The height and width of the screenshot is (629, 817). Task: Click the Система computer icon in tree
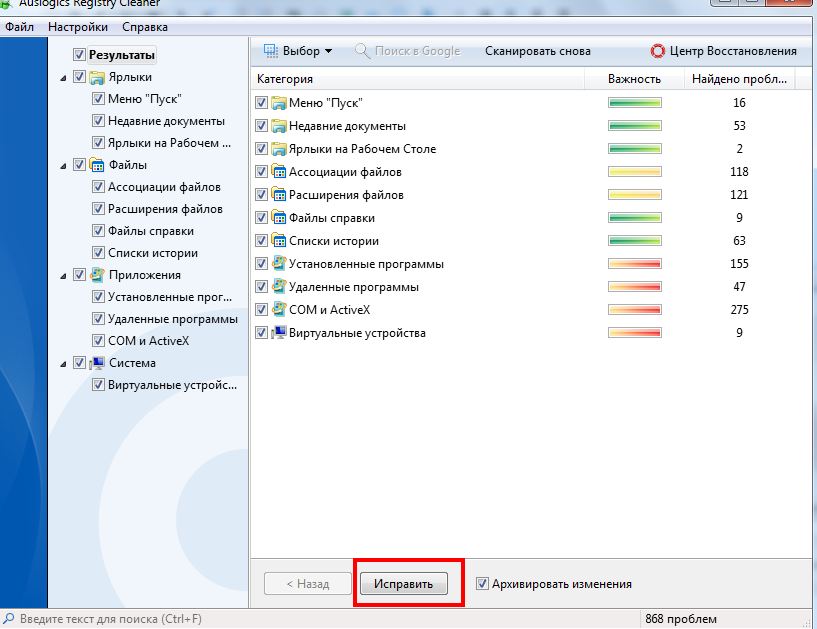click(97, 363)
